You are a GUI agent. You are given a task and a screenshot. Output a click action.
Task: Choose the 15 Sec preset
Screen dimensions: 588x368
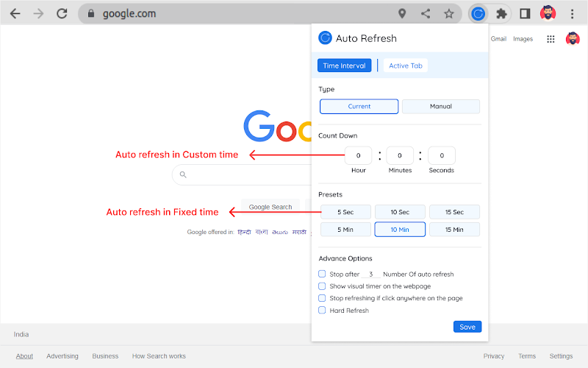pyautogui.click(x=454, y=212)
